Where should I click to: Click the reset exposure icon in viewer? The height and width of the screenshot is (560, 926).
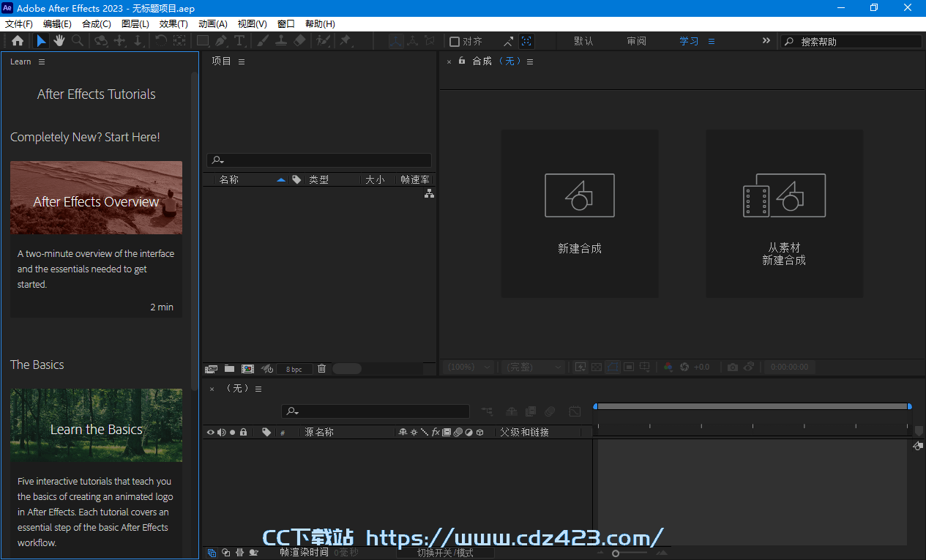click(x=684, y=367)
